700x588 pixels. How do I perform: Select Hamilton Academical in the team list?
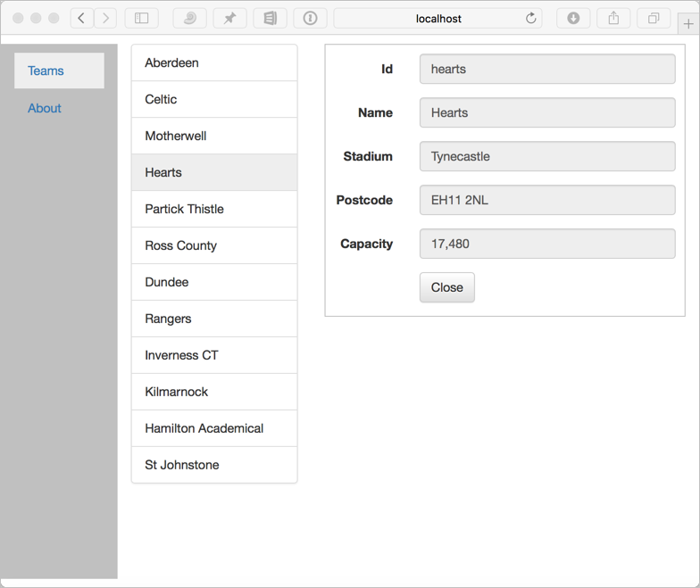(x=214, y=428)
